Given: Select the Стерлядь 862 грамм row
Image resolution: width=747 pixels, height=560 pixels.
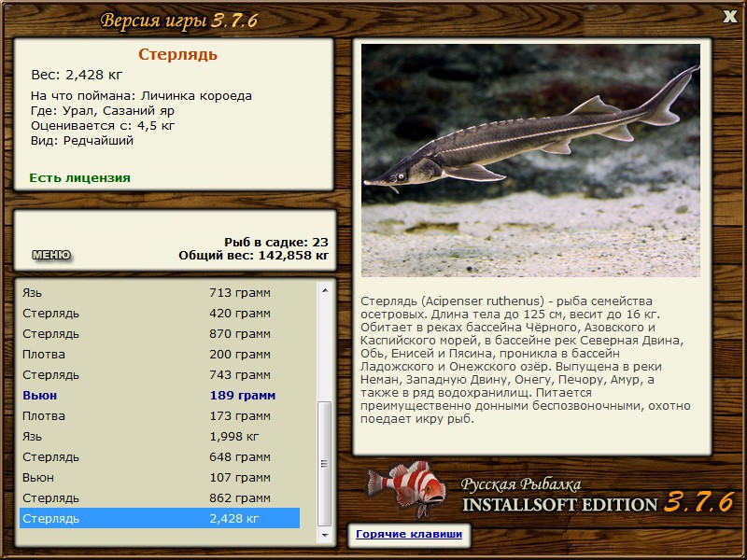Looking at the screenshot, I should [160, 497].
